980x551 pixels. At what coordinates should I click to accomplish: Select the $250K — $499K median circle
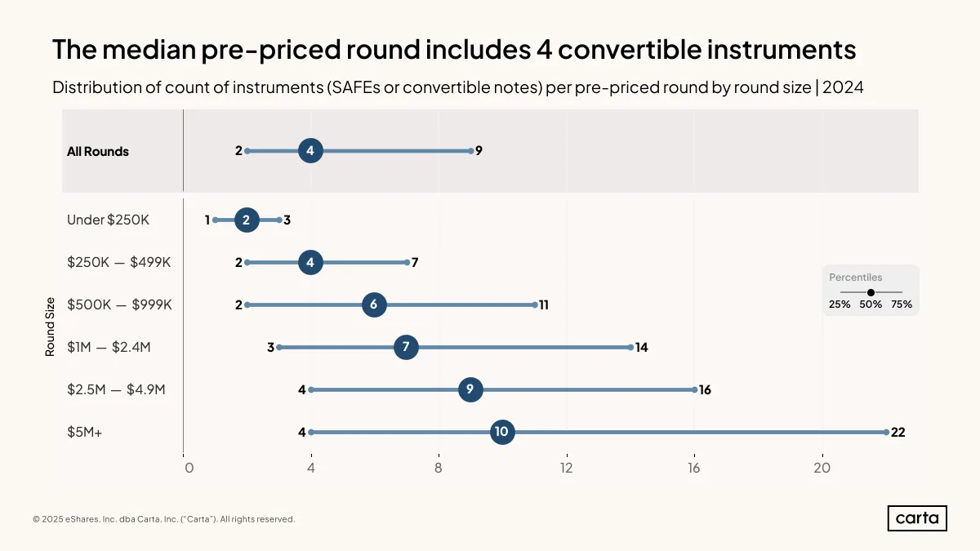tap(310, 262)
